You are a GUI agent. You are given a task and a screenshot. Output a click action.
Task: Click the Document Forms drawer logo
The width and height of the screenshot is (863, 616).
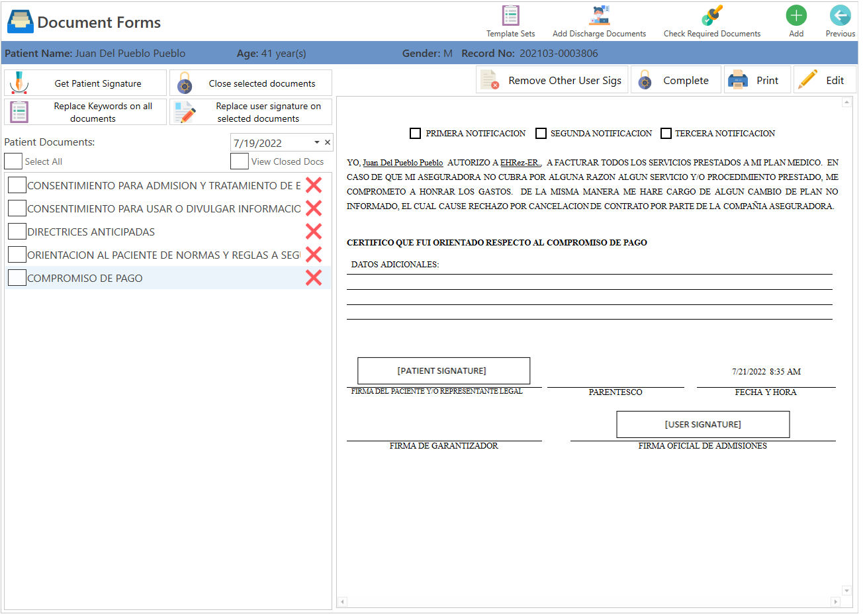click(20, 22)
